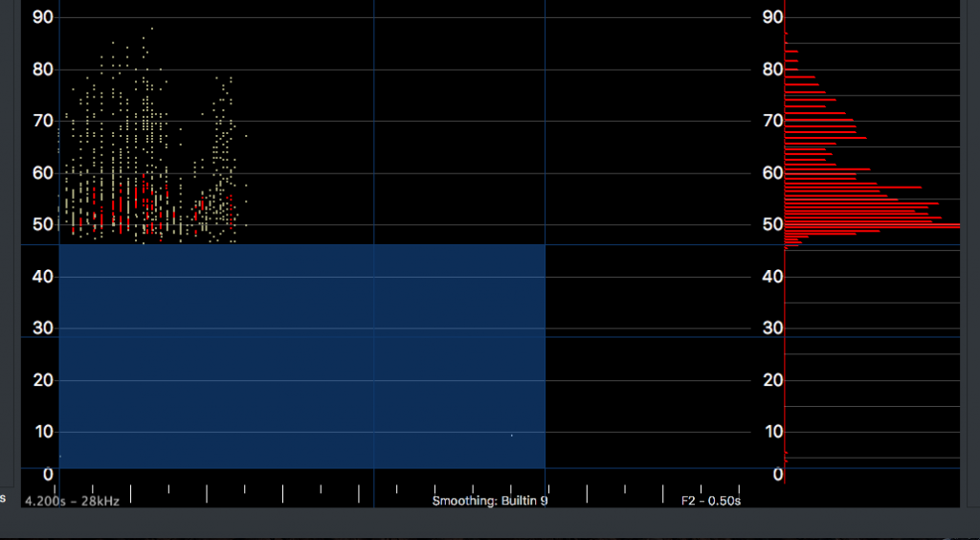This screenshot has height=540, width=980.
Task: Click the first tick mark on time ruler
Action: point(55,488)
